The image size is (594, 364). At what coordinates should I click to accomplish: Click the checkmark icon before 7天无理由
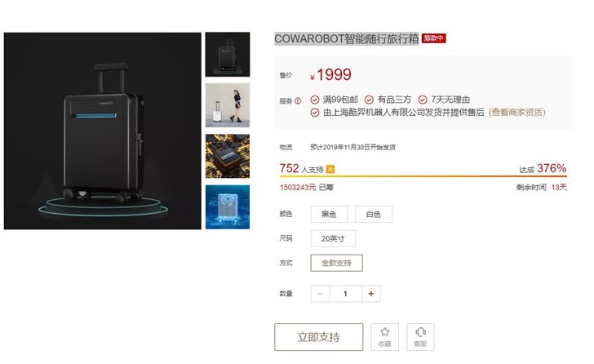coord(423,100)
